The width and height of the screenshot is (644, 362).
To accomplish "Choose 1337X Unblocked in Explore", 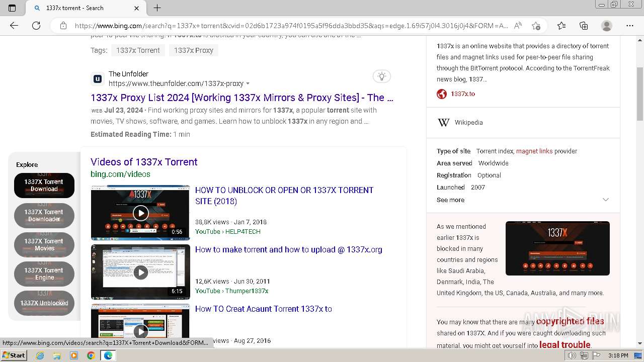I will pyautogui.click(x=44, y=303).
